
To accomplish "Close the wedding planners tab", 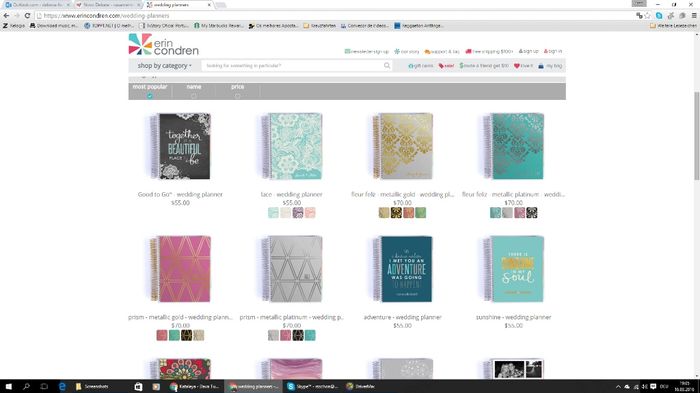I will coord(209,5).
